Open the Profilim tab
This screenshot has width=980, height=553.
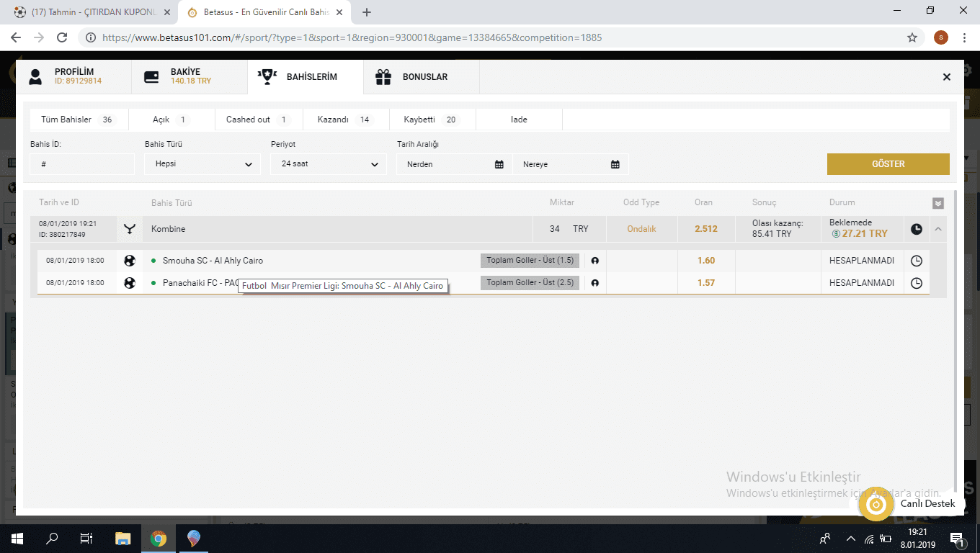coord(73,77)
